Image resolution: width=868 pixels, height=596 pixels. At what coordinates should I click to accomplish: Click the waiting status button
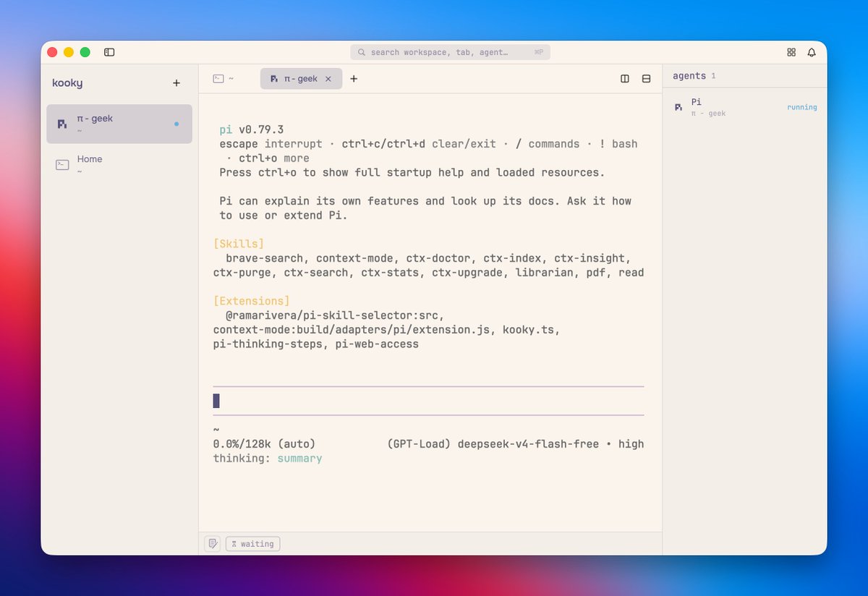(252, 544)
